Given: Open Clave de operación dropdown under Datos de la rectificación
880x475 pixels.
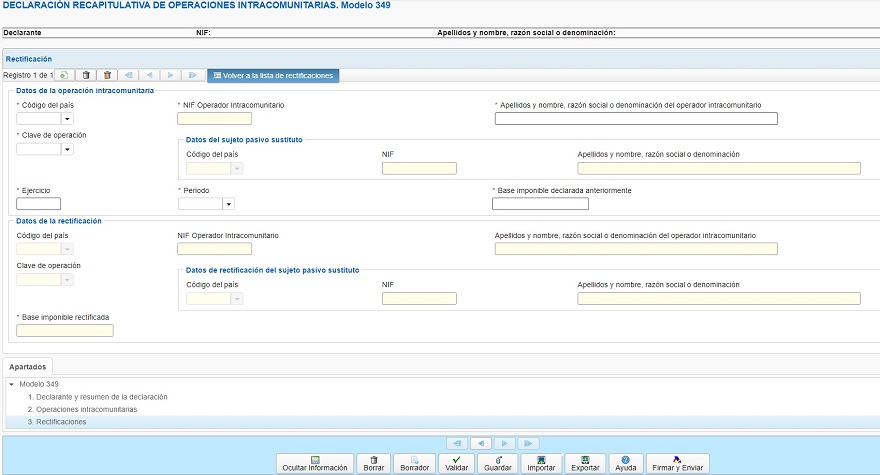Looking at the screenshot, I should 67,280.
